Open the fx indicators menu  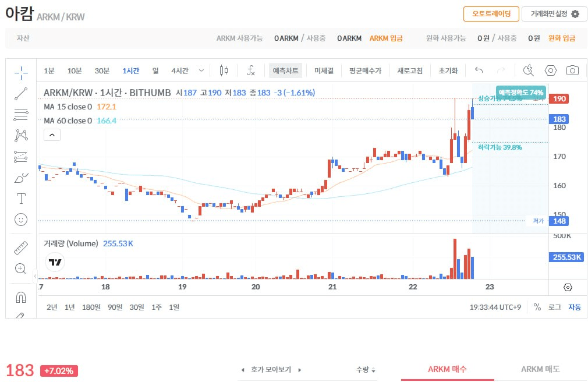250,70
